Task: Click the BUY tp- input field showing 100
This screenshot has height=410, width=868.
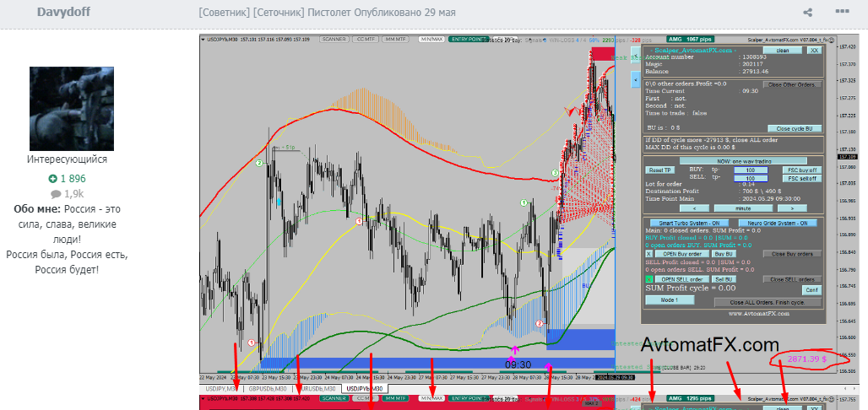Action: (751, 170)
